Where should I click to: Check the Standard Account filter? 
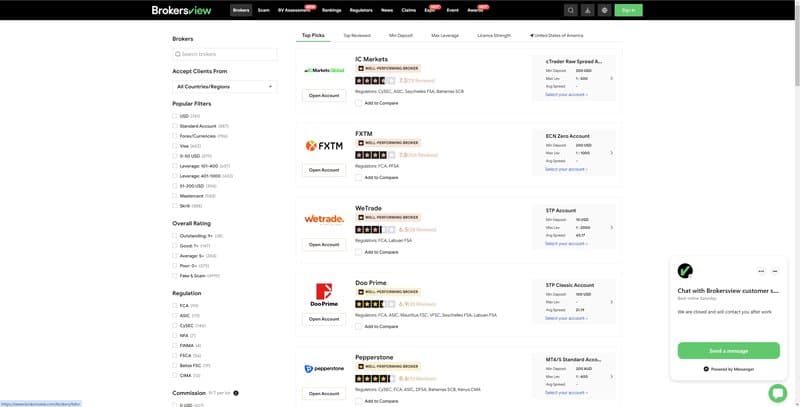click(x=175, y=126)
